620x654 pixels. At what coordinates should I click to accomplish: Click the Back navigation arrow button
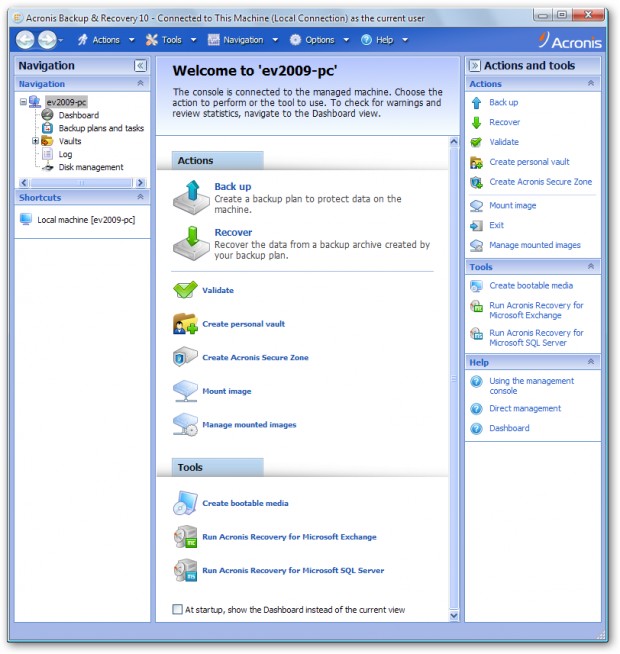coord(25,40)
